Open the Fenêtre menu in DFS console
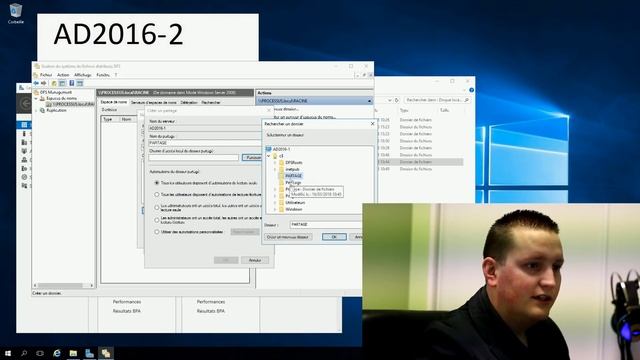 [103, 75]
